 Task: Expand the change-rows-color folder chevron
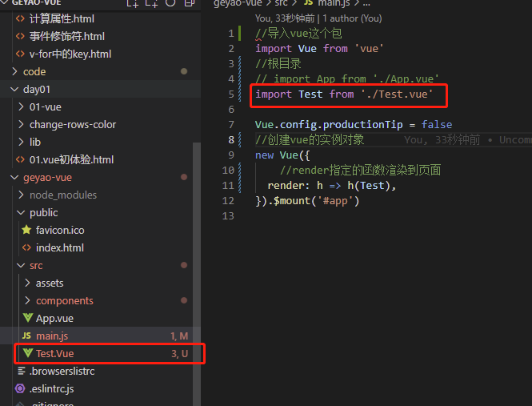point(21,124)
